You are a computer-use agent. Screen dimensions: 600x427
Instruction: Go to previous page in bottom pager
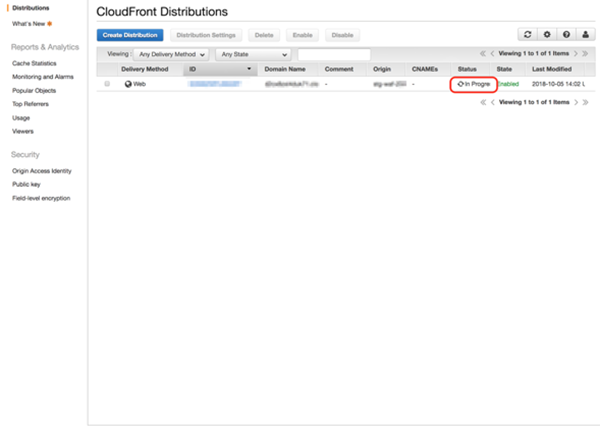[x=492, y=102]
